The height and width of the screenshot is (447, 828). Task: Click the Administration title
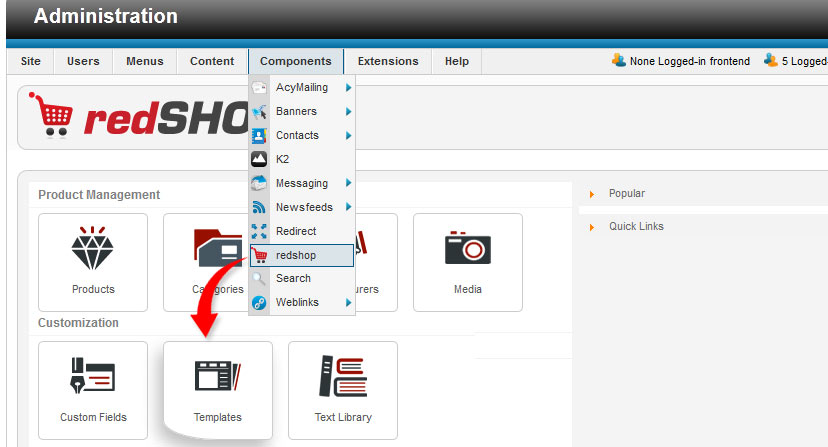[x=106, y=16]
